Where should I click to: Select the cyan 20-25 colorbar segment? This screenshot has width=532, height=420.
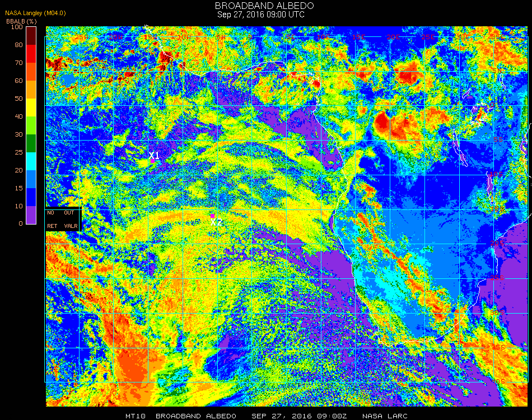pos(31,161)
